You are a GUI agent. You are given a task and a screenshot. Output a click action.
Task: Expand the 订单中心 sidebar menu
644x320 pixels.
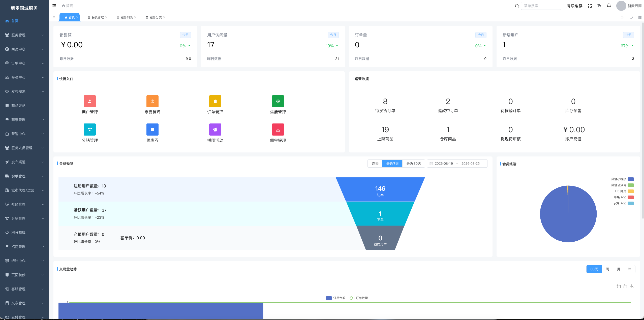(24, 63)
